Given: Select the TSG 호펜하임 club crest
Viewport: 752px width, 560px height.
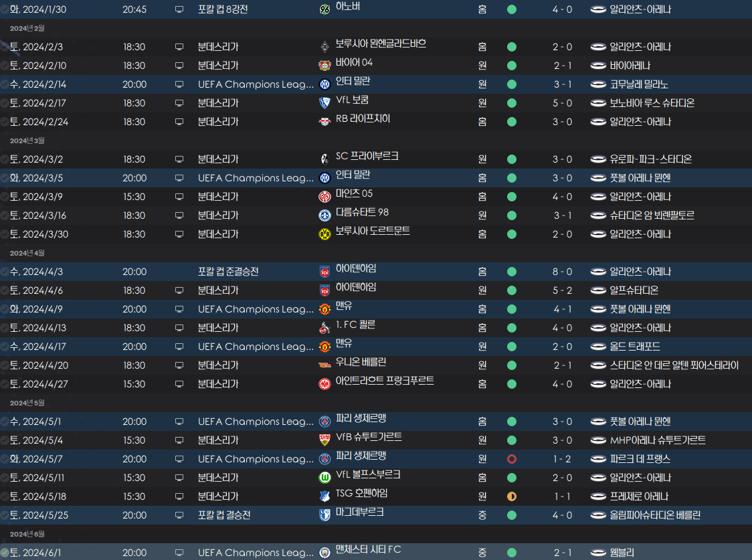Looking at the screenshot, I should click(324, 496).
